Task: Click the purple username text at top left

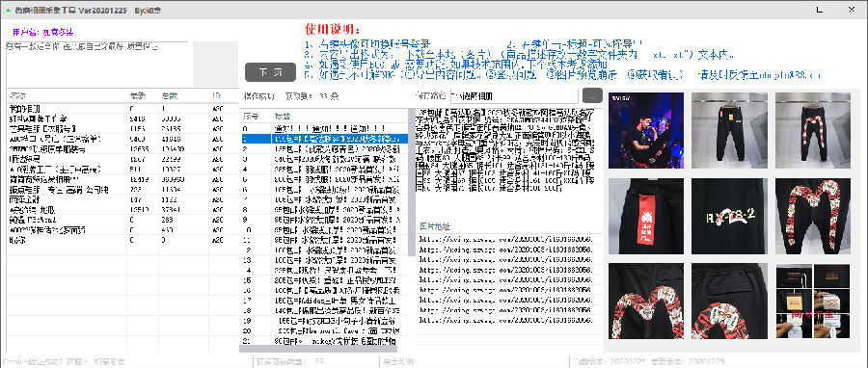Action: [42, 32]
